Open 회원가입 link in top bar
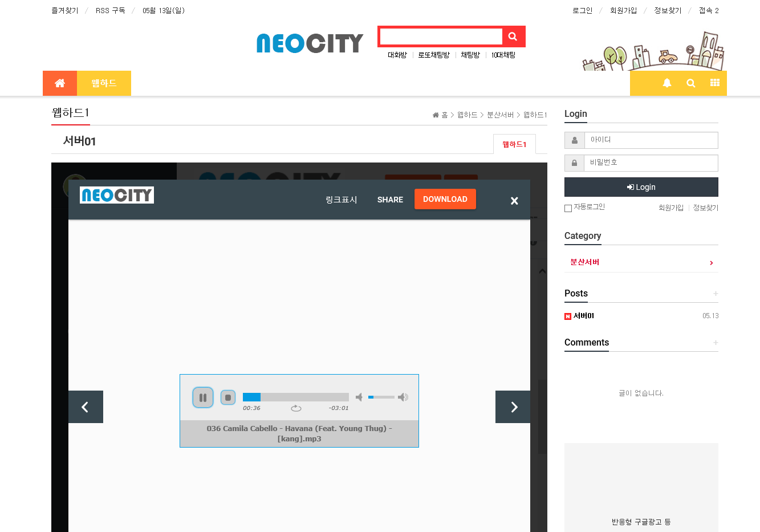760x532 pixels. coord(623,11)
